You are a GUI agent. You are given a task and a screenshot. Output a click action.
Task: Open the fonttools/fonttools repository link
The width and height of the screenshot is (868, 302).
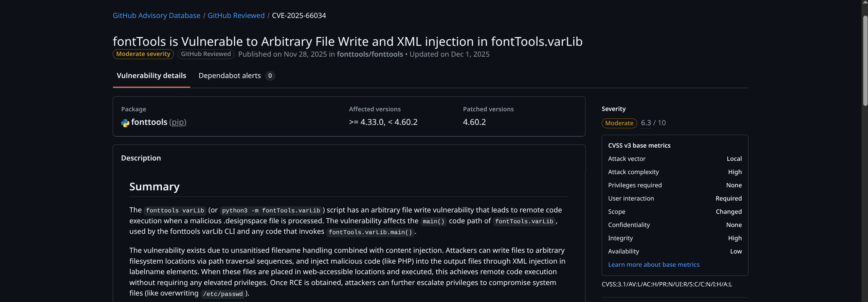click(370, 54)
